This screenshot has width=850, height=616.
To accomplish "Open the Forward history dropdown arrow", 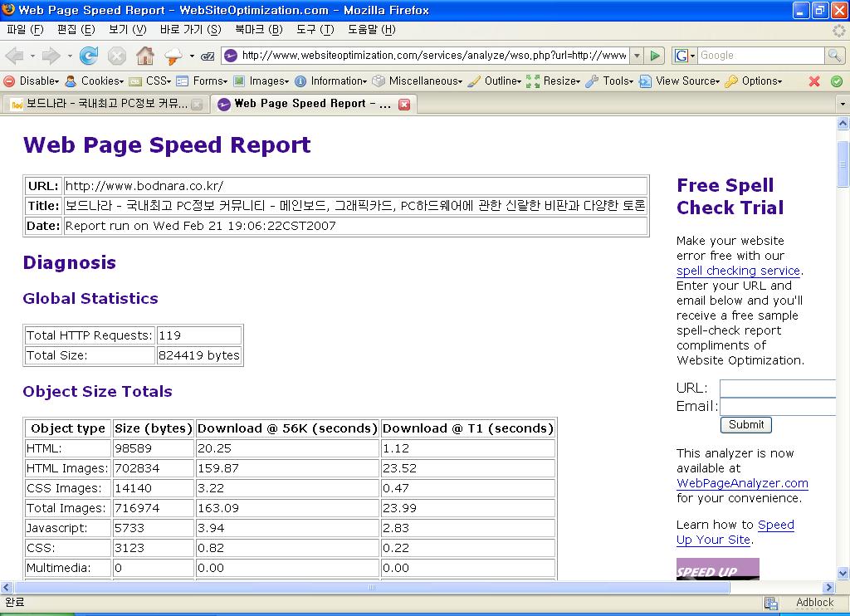I will tap(70, 56).
